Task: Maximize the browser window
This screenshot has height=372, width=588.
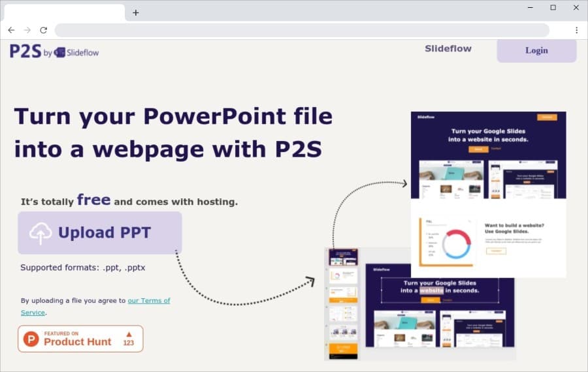Action: pyautogui.click(x=553, y=7)
